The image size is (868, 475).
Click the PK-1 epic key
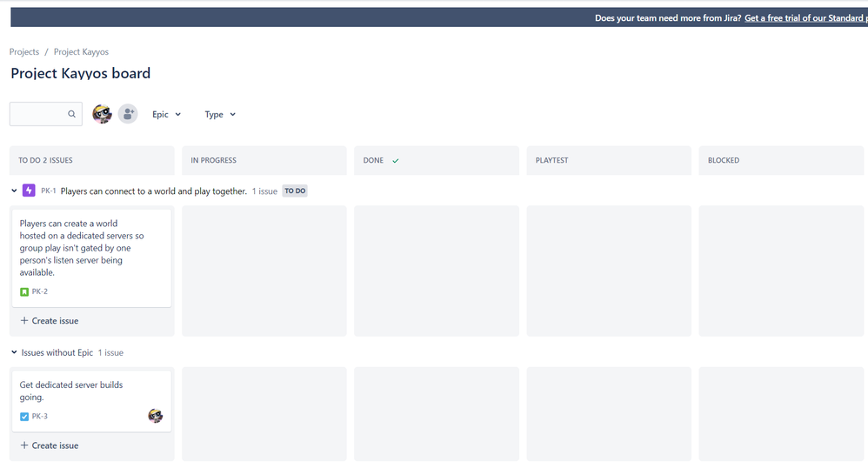point(48,191)
